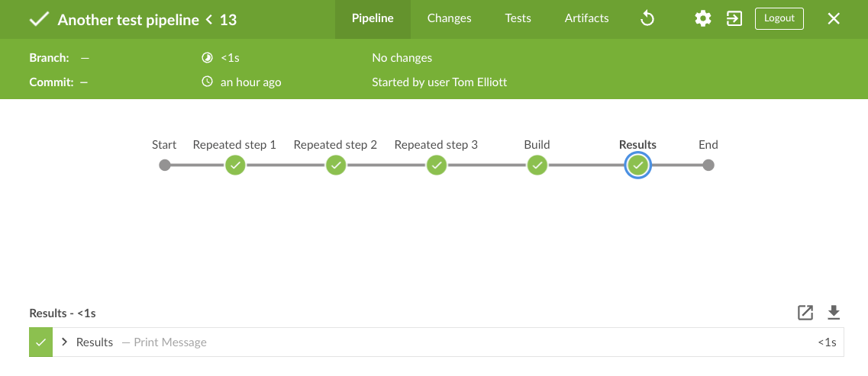Click the Repeated step 3 stage node

437,165
